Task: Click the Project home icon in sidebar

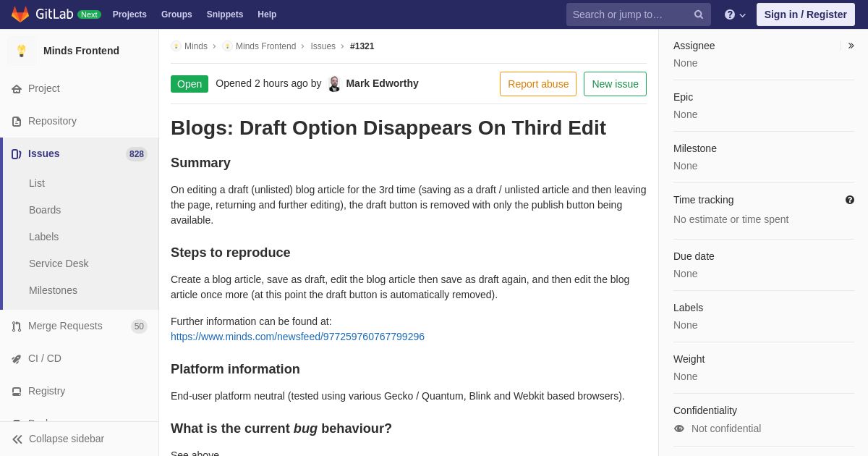Action: coord(17,89)
